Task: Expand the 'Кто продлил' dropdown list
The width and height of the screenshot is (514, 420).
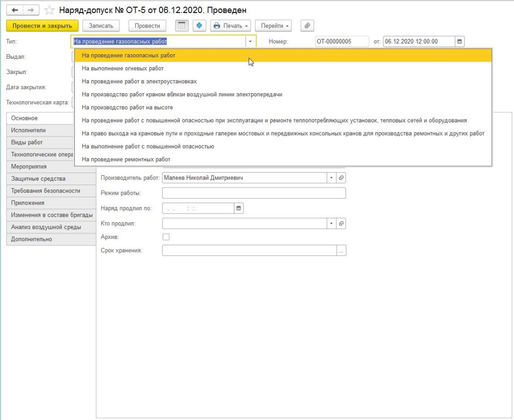Action: (x=331, y=223)
